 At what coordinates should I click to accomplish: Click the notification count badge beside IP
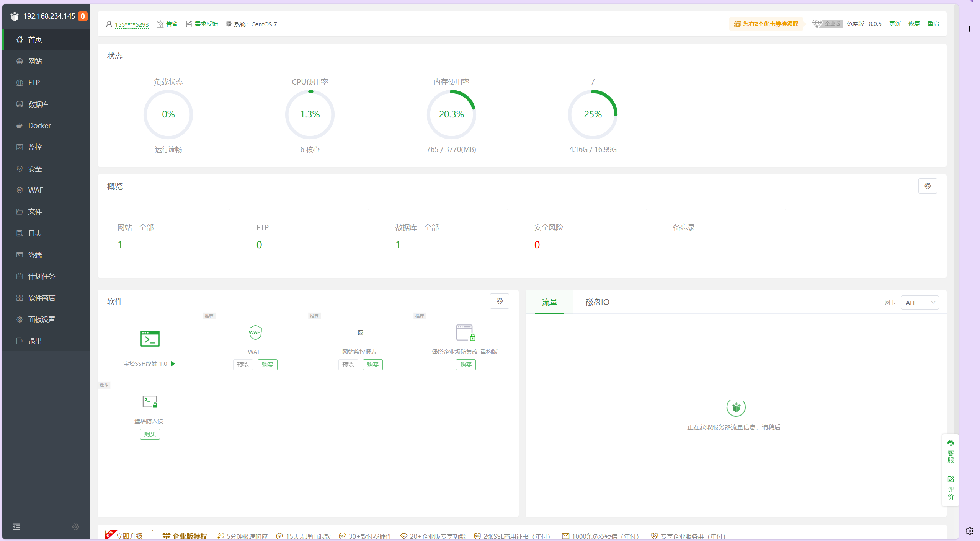(83, 16)
